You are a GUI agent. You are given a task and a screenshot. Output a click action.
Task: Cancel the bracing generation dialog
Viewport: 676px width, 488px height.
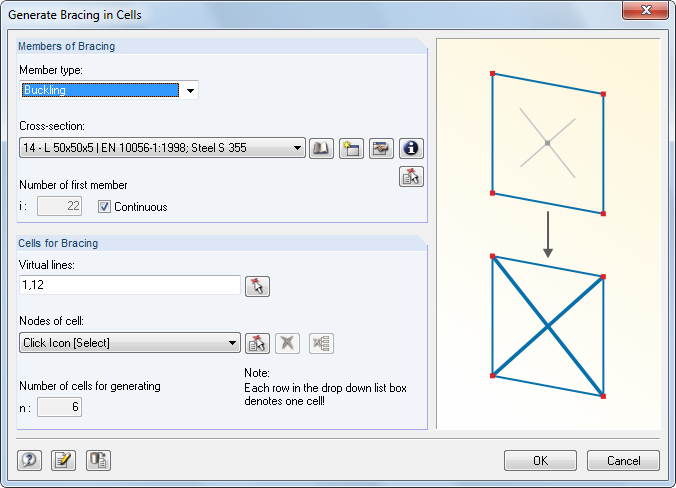click(x=623, y=460)
